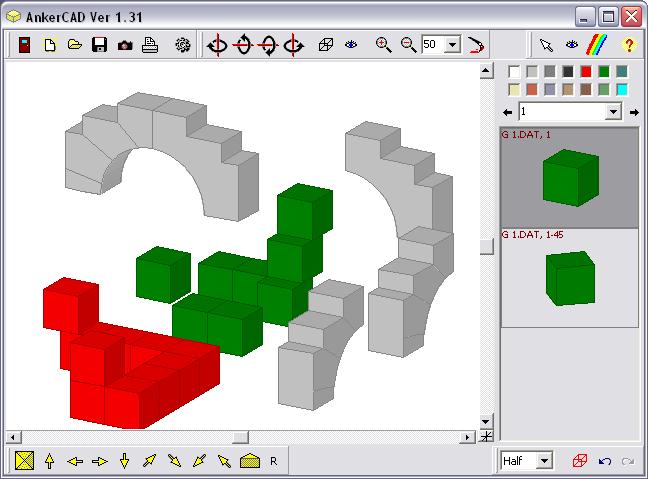
Task: Create a new blank document
Action: click(50, 44)
